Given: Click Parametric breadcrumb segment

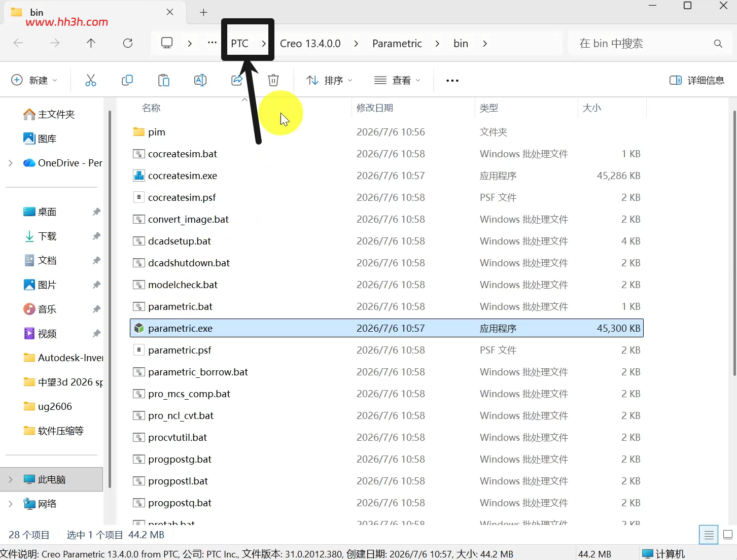Looking at the screenshot, I should 397,44.
